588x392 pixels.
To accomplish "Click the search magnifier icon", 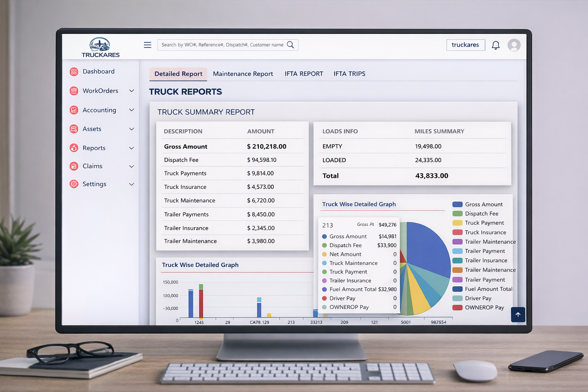I will (290, 45).
